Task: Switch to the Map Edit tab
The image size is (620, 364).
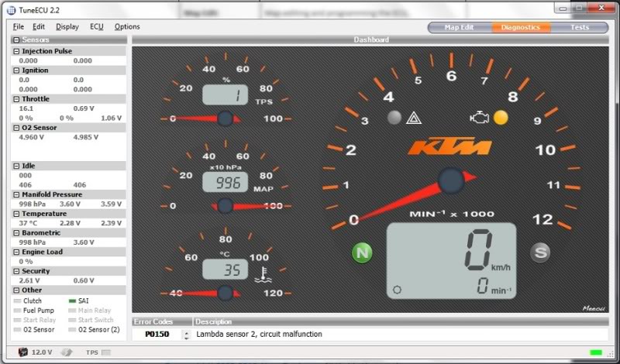Action: (x=459, y=27)
